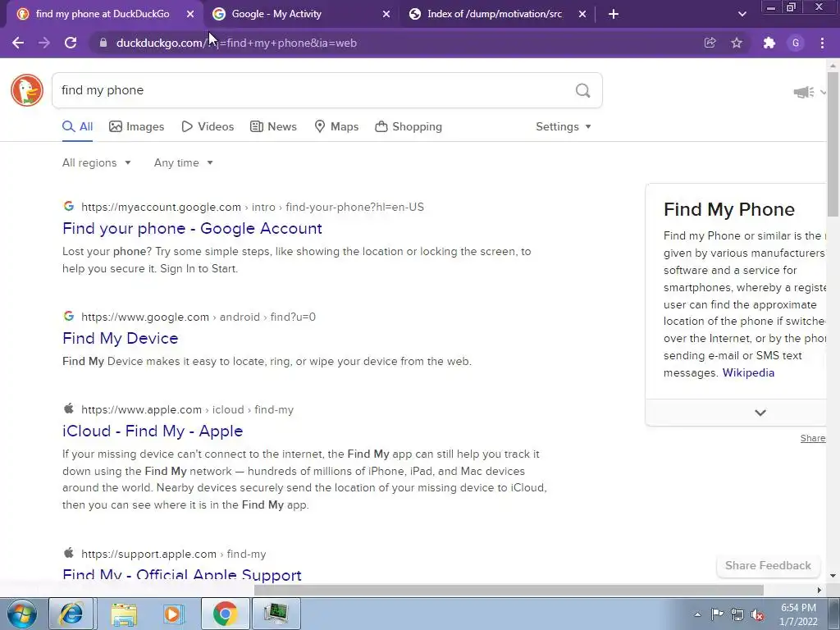Open the Any time filter dropdown
Viewport: 840px width, 630px height.
184,163
